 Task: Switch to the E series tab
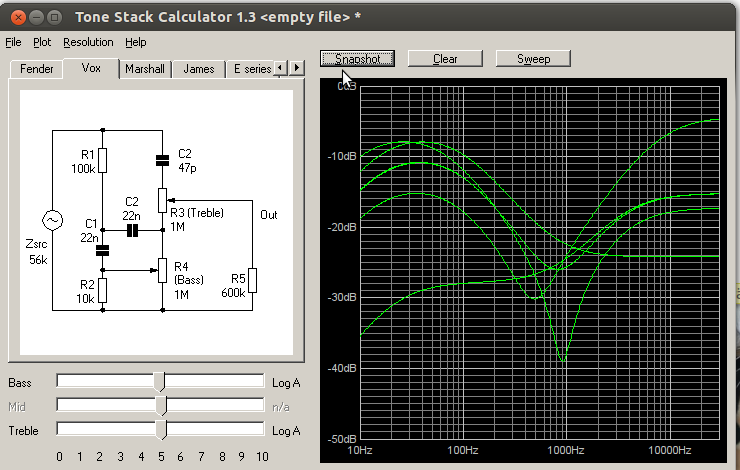coord(250,69)
